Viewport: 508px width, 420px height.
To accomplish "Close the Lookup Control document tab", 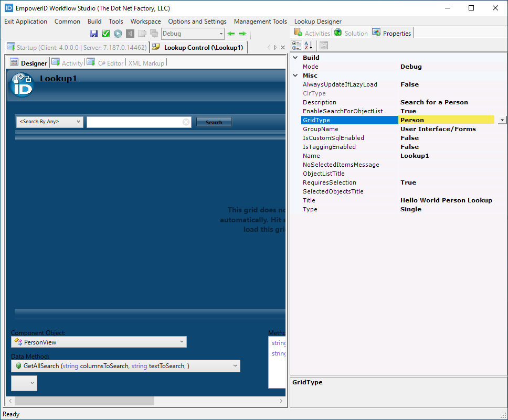I will 283,48.
